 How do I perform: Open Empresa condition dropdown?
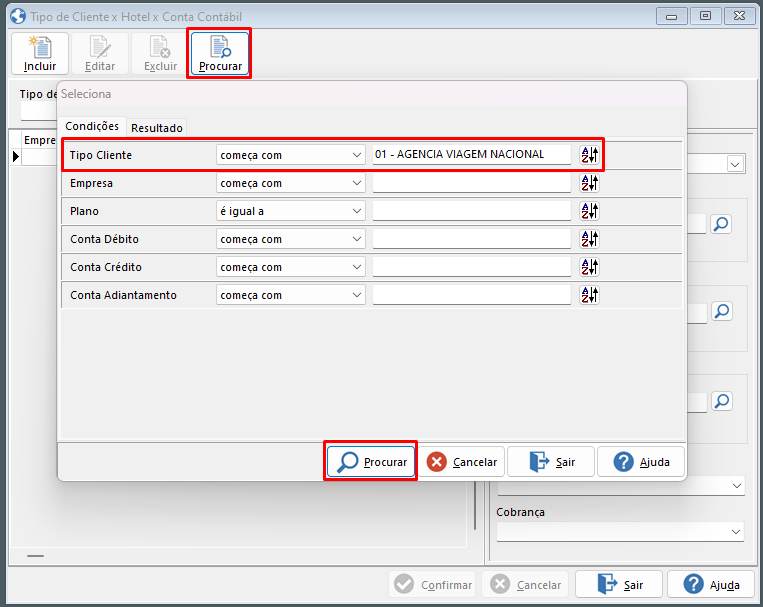click(291, 184)
